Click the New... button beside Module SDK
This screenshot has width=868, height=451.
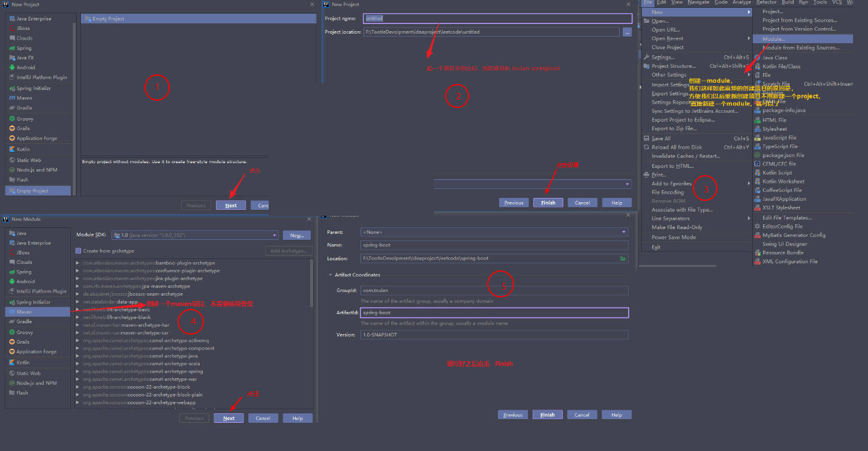(296, 234)
